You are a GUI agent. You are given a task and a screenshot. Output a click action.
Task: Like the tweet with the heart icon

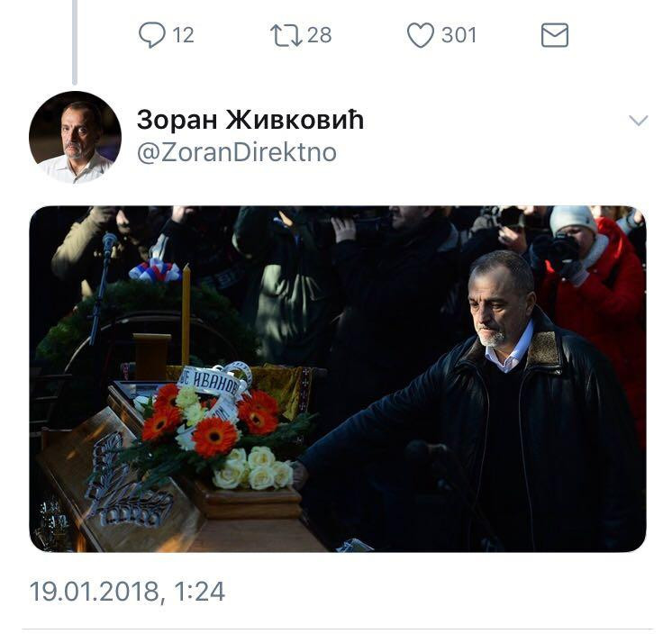(420, 35)
